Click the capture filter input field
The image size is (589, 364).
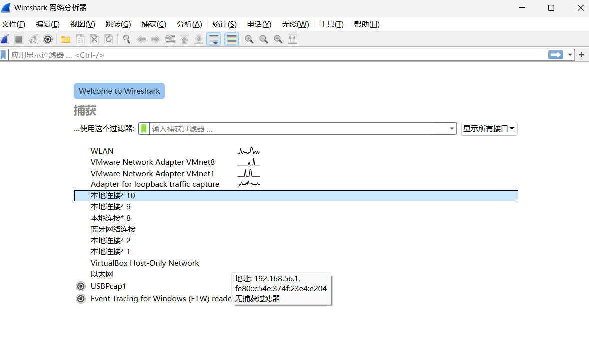point(298,129)
